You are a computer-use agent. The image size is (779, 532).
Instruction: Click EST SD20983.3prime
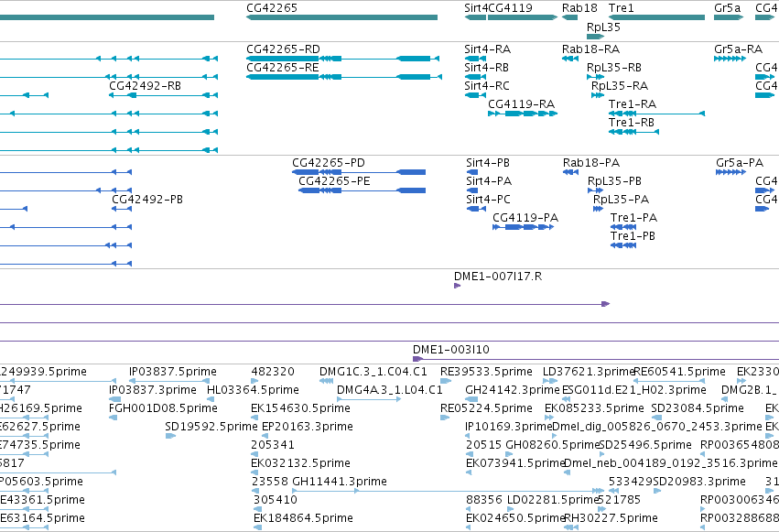coord(656,490)
